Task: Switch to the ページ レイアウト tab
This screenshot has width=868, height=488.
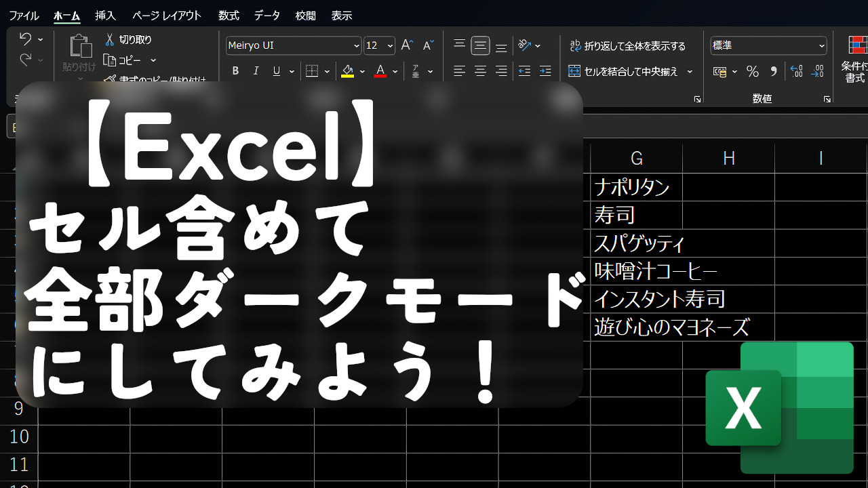Action: 167,15
